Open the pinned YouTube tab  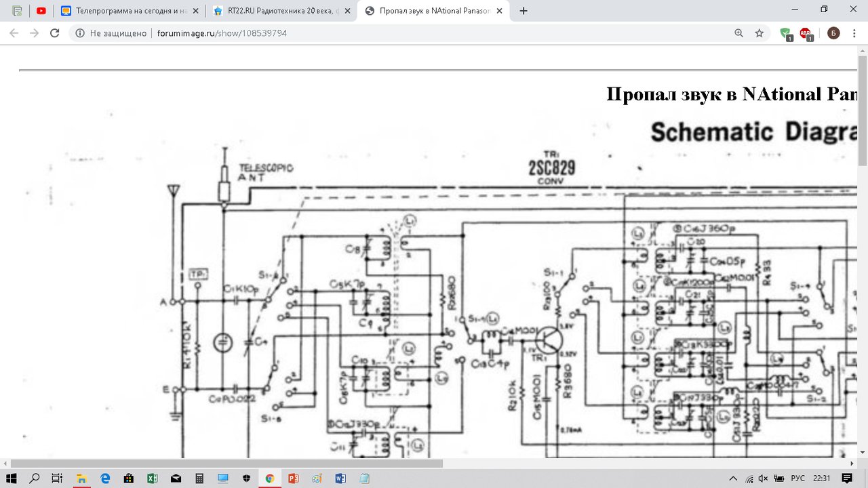pos(41,11)
